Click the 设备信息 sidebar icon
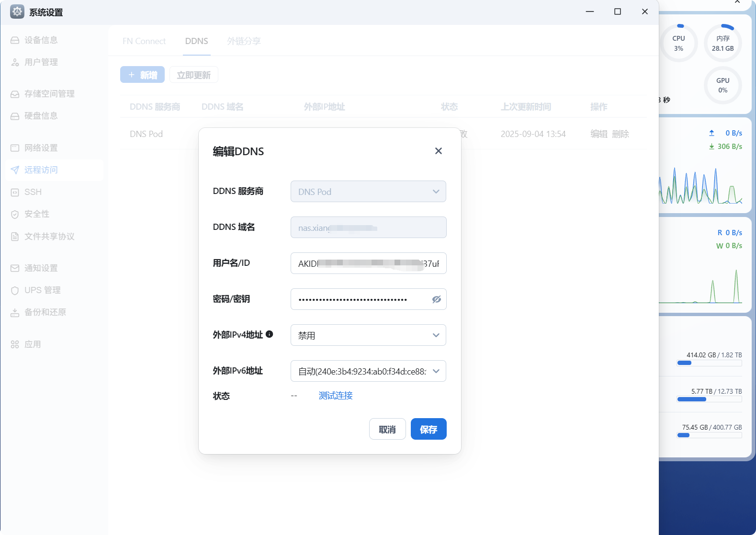This screenshot has height=535, width=756. click(15, 40)
